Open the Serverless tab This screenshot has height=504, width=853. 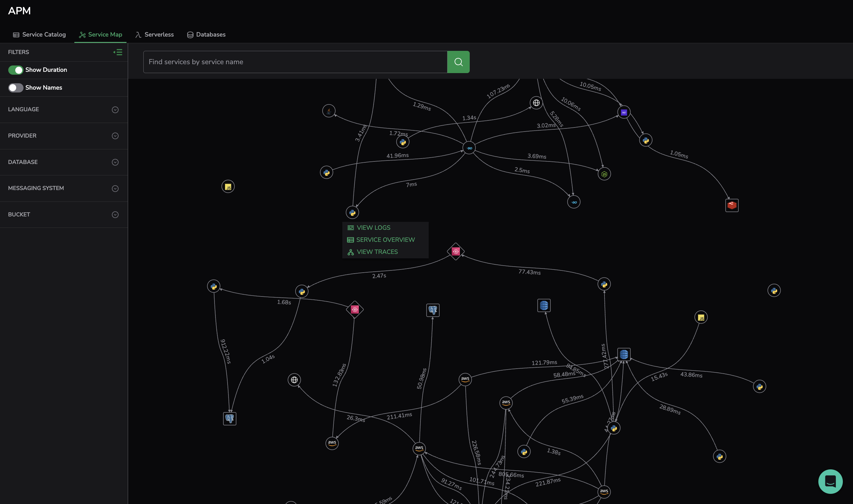click(154, 35)
